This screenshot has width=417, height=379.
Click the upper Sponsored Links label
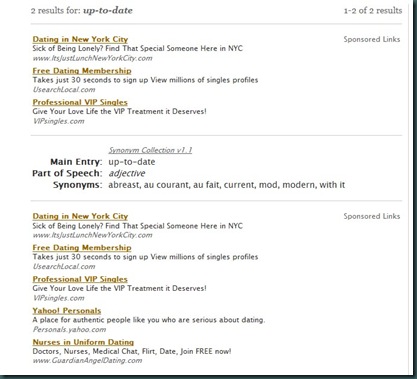372,39
